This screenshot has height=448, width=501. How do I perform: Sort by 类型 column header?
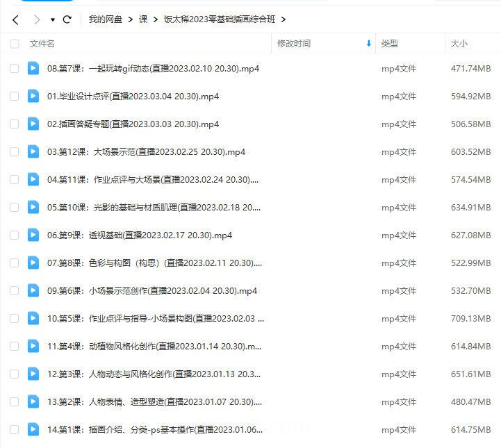[390, 44]
